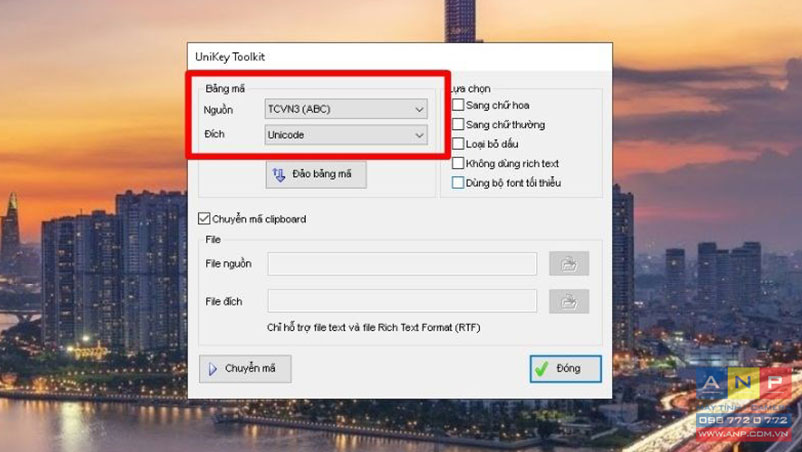Click the Nguồn combo box chevron arrow

coord(419,109)
